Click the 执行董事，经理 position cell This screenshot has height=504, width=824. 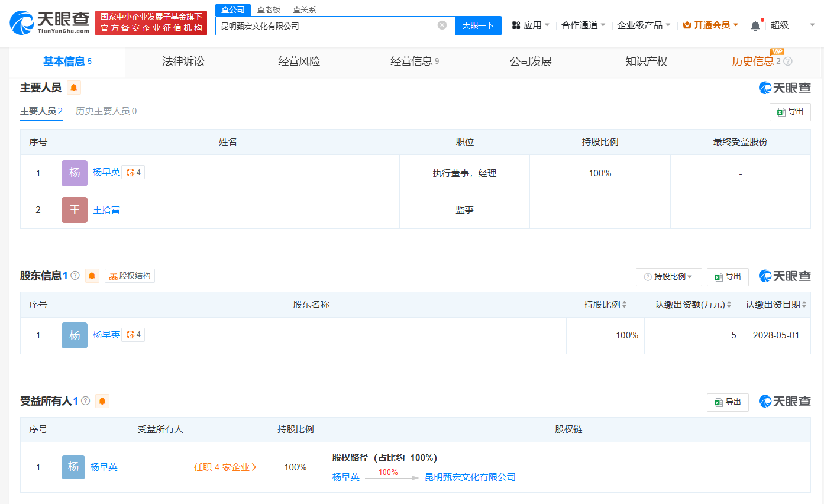(464, 173)
